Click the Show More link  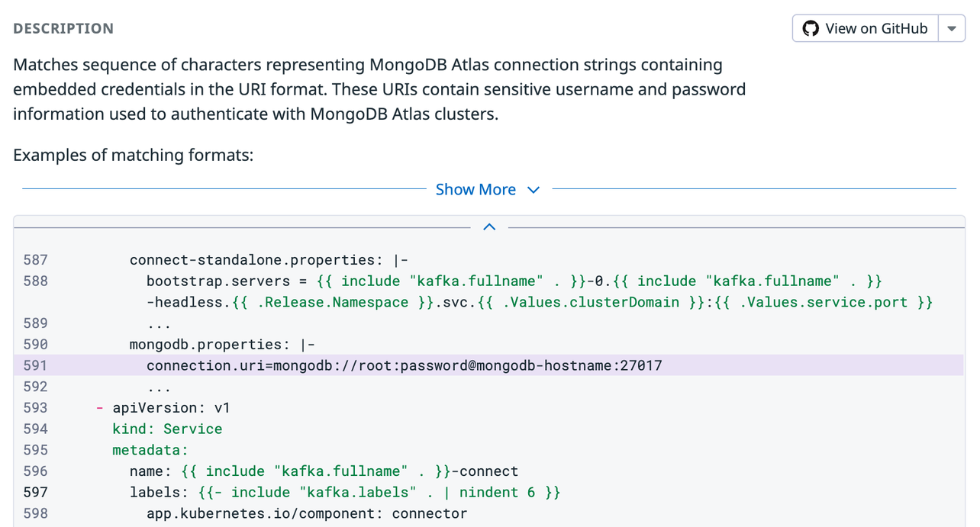(475, 189)
